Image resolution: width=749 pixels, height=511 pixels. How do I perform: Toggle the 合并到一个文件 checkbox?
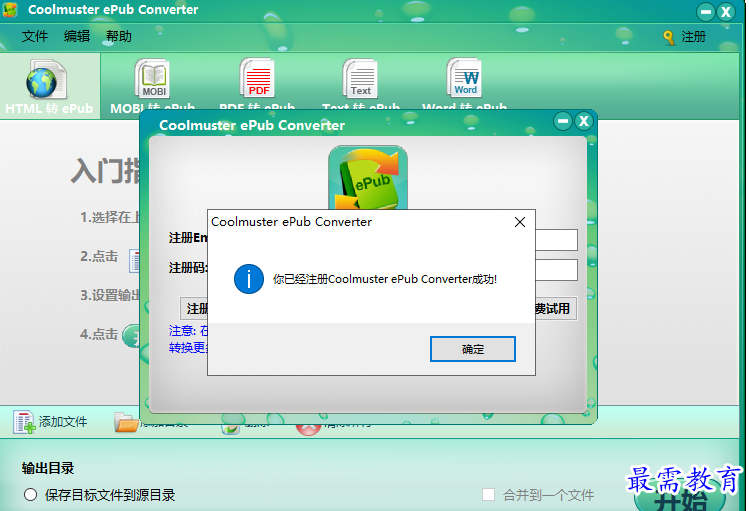tap(488, 494)
